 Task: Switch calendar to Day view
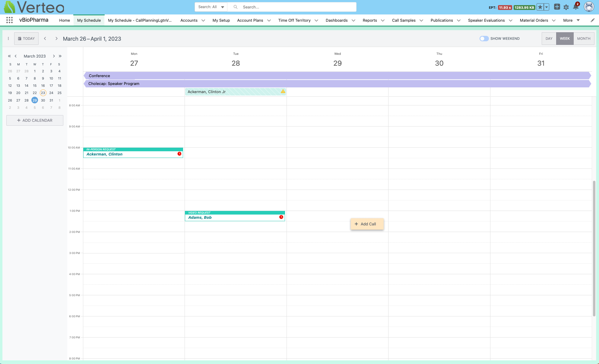pyautogui.click(x=549, y=39)
